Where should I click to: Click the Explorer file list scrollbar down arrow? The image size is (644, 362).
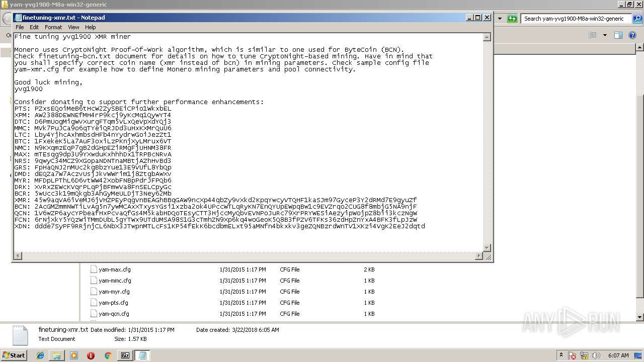pyautogui.click(x=640, y=317)
